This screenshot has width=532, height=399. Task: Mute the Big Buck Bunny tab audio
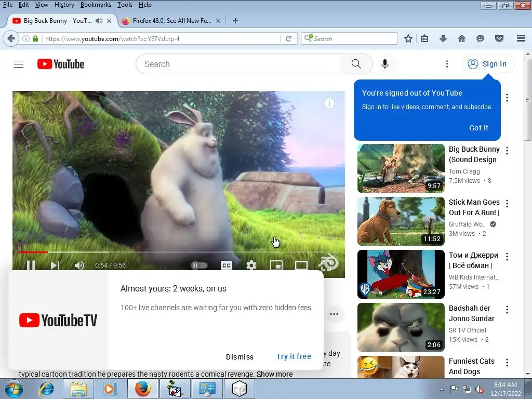99,21
